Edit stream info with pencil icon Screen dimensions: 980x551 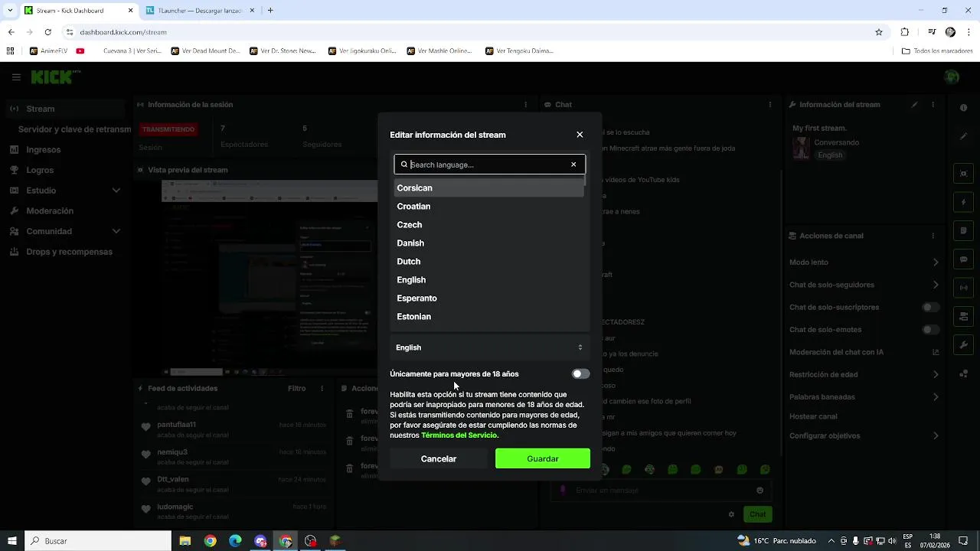914,105
